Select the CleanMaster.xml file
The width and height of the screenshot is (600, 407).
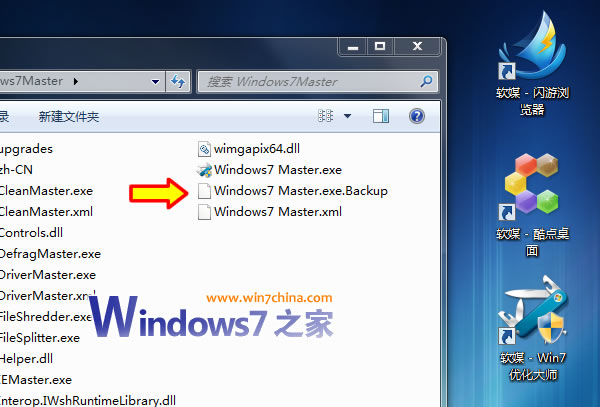tap(46, 212)
